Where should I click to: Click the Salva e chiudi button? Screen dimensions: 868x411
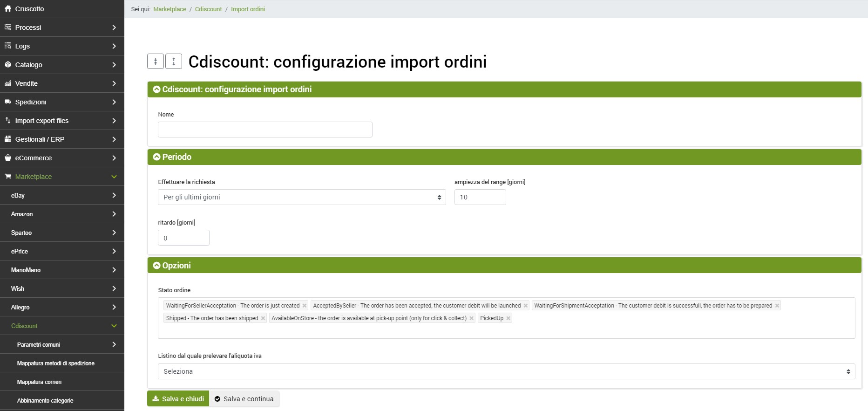pos(178,399)
